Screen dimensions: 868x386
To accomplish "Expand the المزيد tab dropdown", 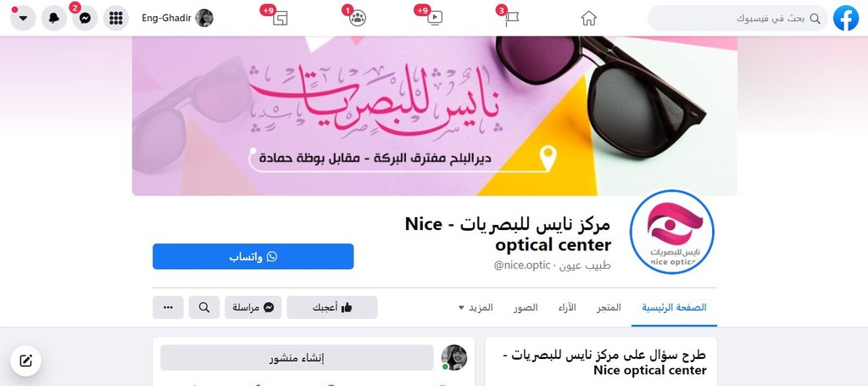I will 476,307.
